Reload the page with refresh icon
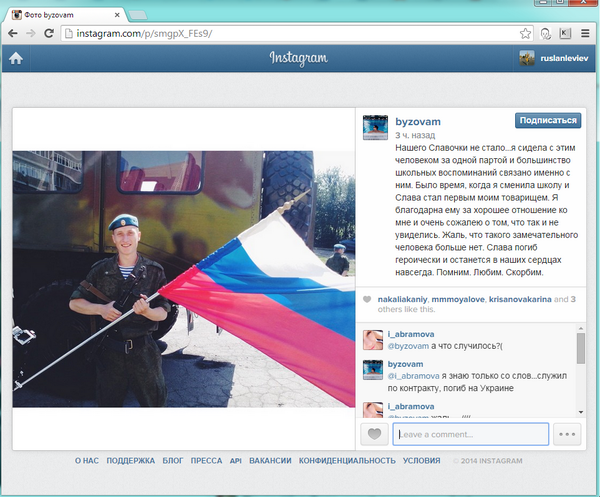600x497 pixels. coord(49,33)
